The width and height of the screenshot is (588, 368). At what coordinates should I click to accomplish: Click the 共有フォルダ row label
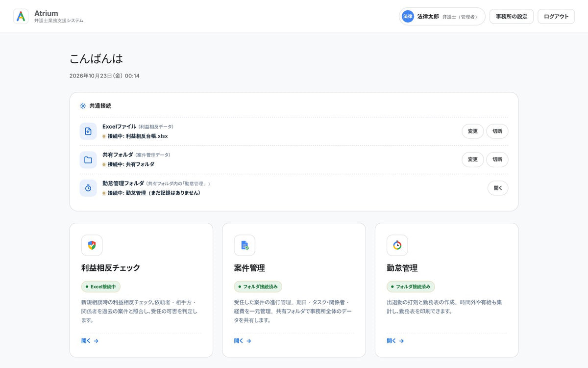118,155
